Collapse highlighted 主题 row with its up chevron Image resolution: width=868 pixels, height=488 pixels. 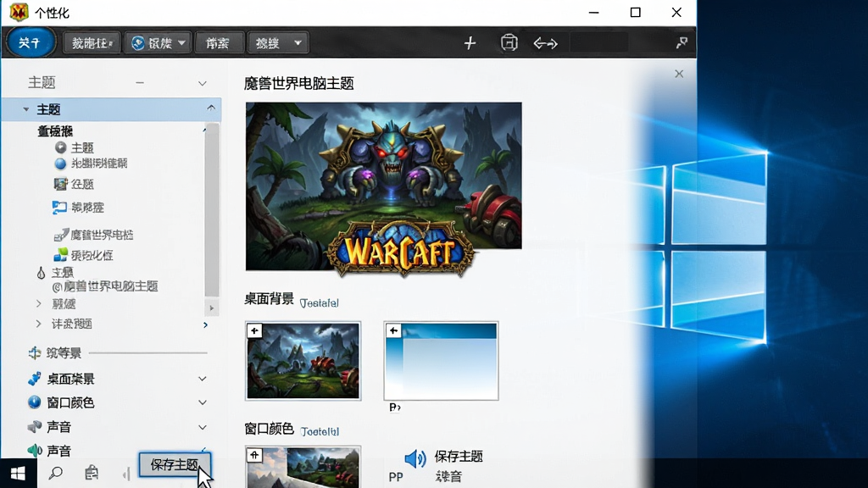pos(211,108)
